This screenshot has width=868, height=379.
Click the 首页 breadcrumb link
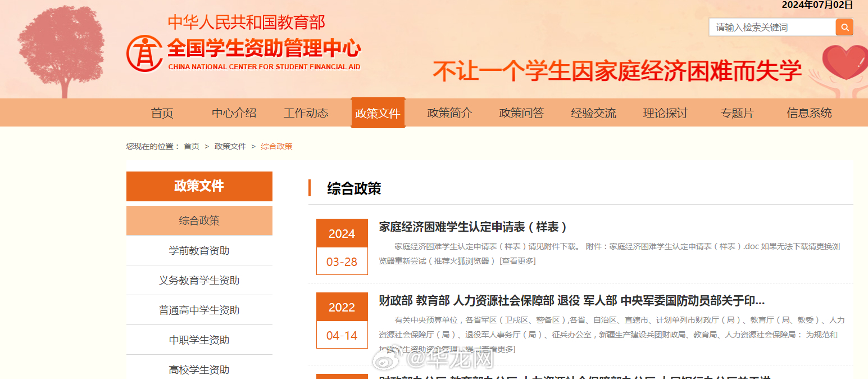(x=192, y=146)
